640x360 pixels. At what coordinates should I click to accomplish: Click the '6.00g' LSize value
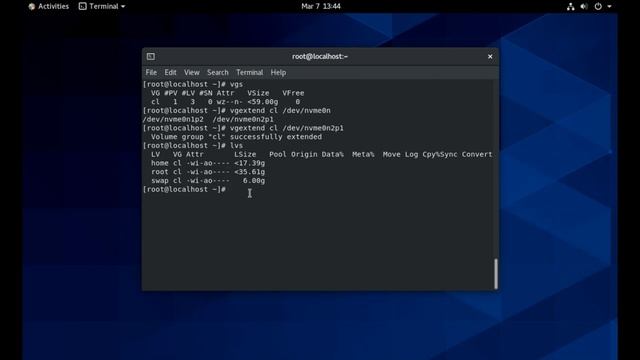pos(254,180)
